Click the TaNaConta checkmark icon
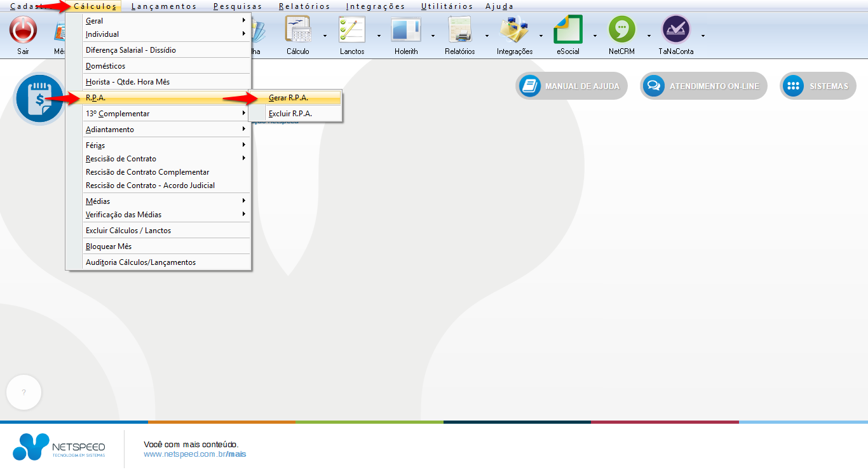This screenshot has height=472, width=868. [675, 30]
